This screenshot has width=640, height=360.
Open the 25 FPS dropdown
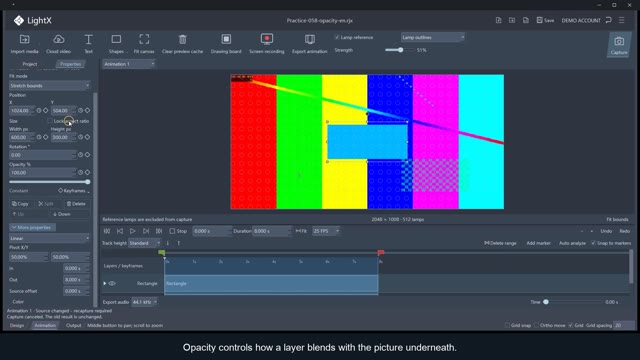pos(326,231)
